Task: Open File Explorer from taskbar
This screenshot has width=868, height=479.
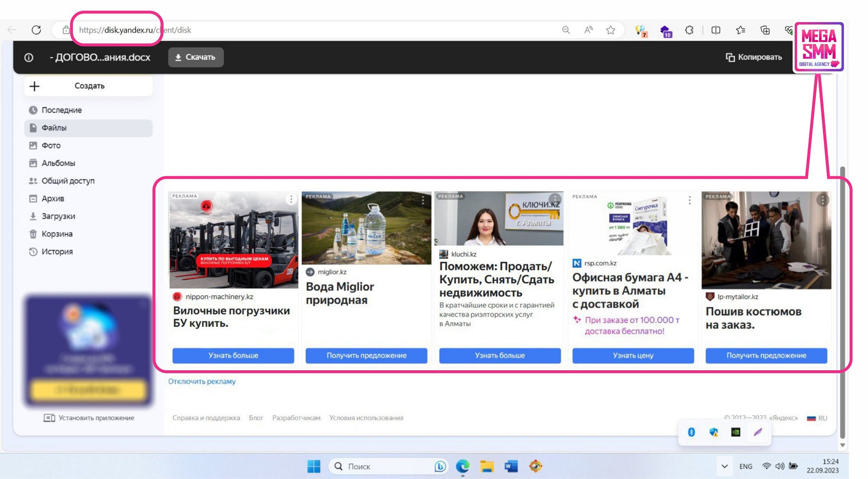Action: [487, 467]
